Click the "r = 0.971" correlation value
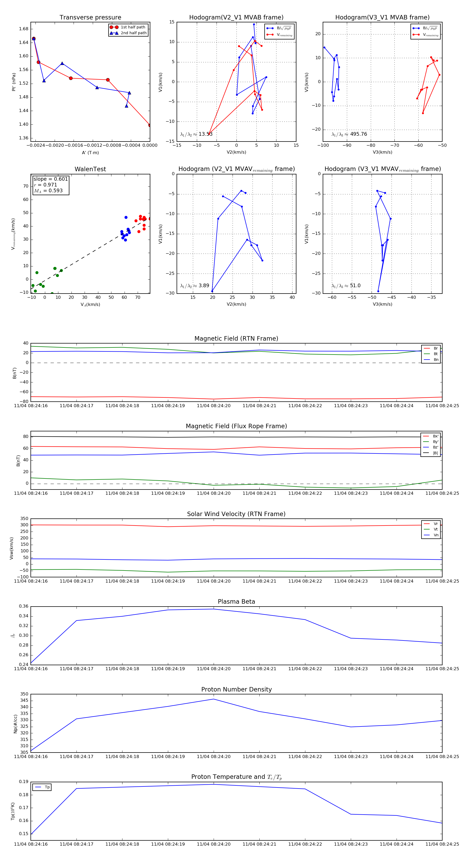 (x=45, y=185)
